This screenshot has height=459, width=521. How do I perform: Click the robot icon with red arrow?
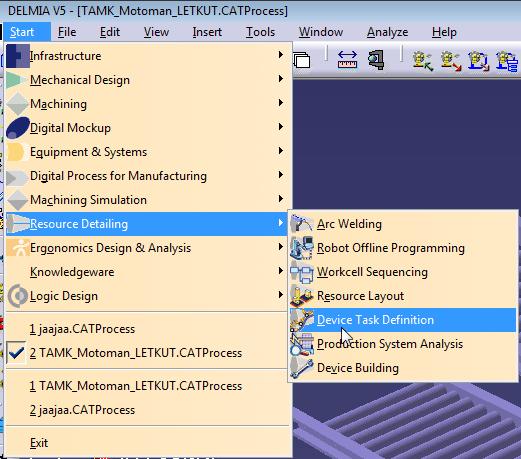[451, 61]
